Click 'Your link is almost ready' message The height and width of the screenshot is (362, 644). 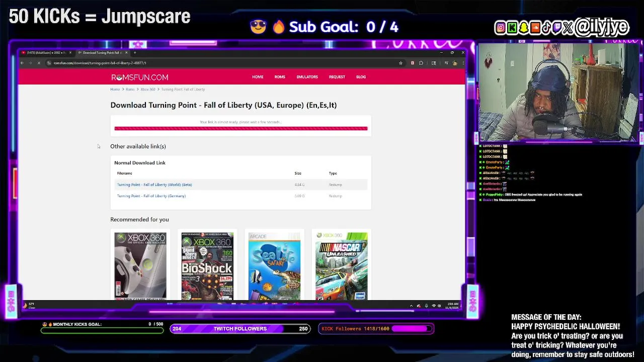point(240,122)
